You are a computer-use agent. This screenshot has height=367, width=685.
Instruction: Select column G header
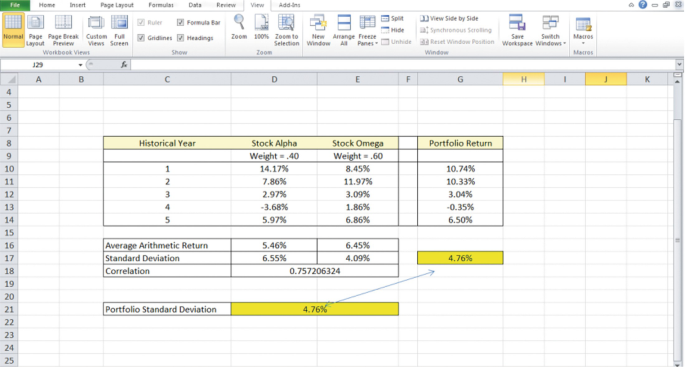pyautogui.click(x=460, y=79)
